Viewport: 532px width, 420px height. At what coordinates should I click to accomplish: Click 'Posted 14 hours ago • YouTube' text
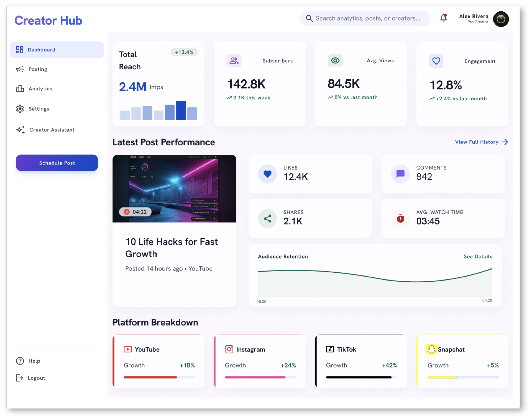(x=169, y=269)
